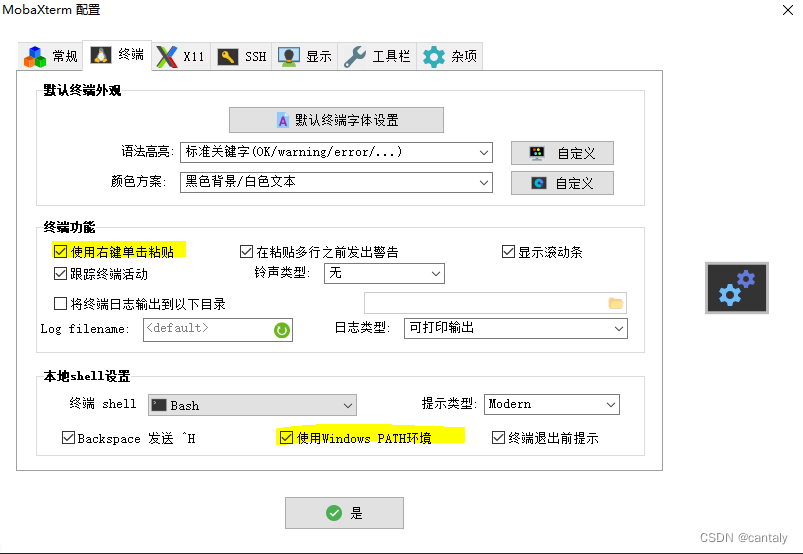Toggle 跟踪终端活动 checkbox
This screenshot has height=554, width=803.
[60, 274]
